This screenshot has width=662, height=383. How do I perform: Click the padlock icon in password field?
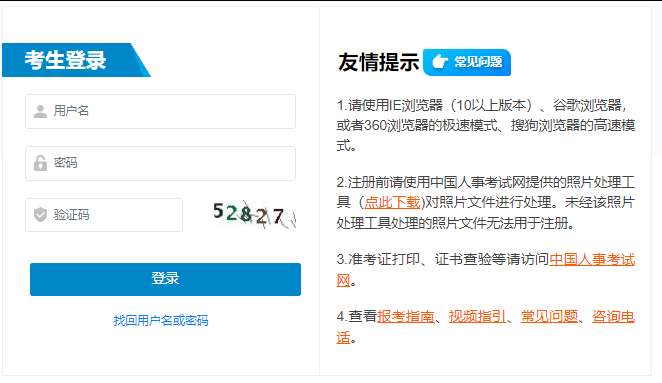tap(40, 163)
